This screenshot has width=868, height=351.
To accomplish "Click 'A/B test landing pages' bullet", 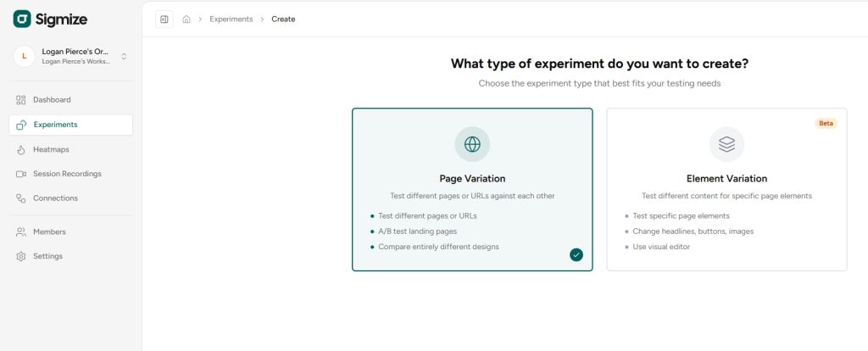I will (x=417, y=231).
